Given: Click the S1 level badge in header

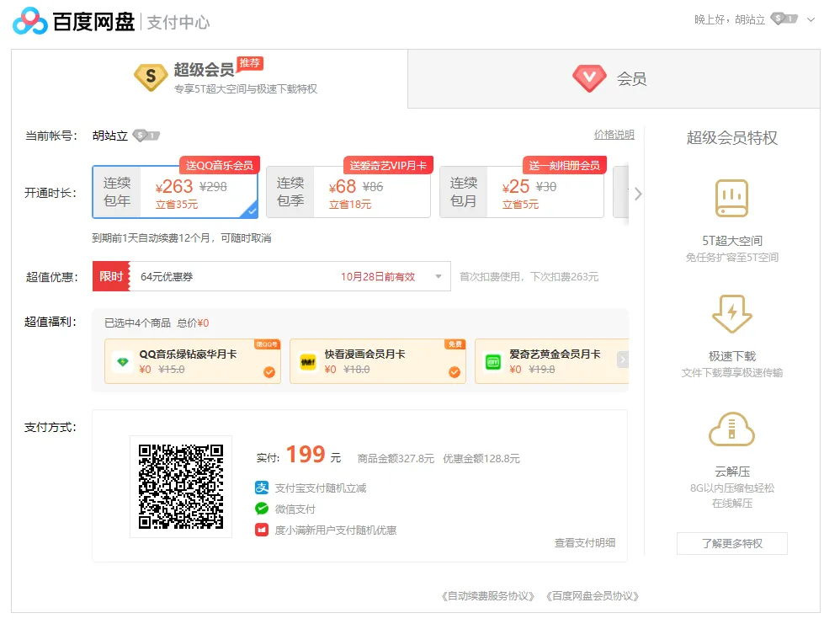Looking at the screenshot, I should [784, 19].
